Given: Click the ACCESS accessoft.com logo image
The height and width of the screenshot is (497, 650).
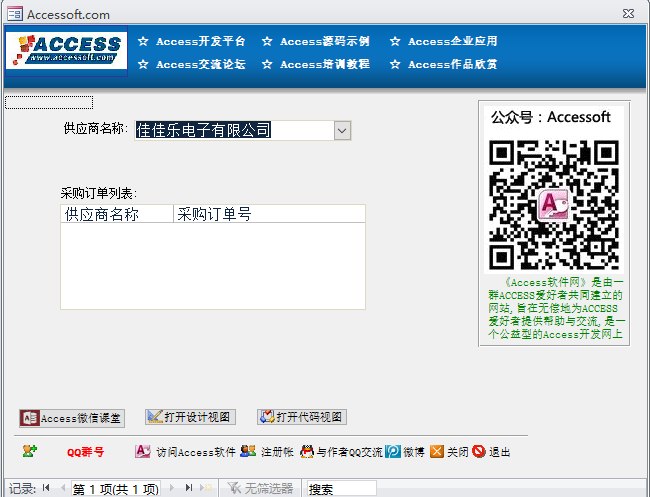Looking at the screenshot, I should (66, 51).
